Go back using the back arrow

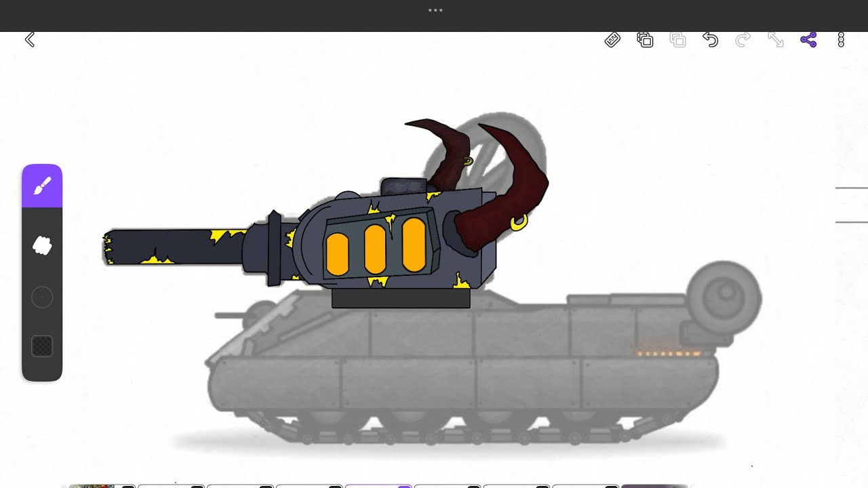(x=30, y=40)
